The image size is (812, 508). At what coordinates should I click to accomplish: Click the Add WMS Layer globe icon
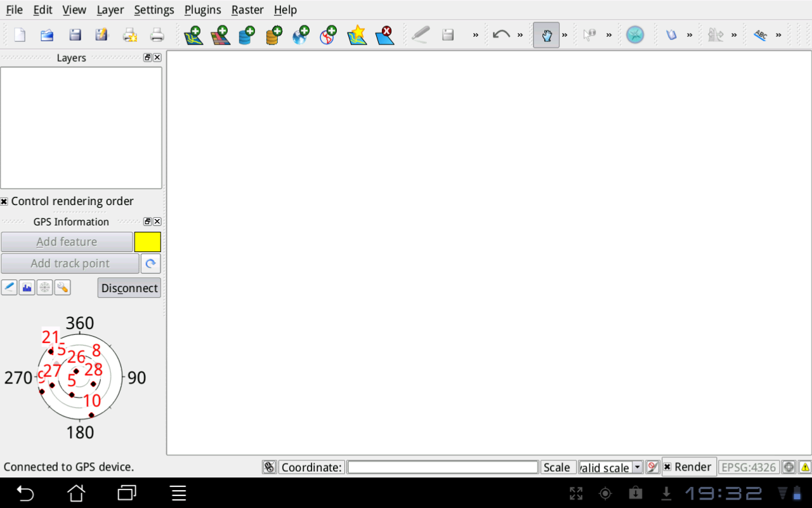pyautogui.click(x=301, y=35)
